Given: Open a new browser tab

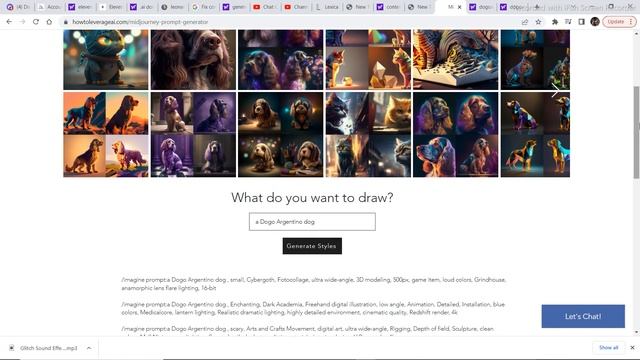Looking at the screenshot, I should (537, 7).
